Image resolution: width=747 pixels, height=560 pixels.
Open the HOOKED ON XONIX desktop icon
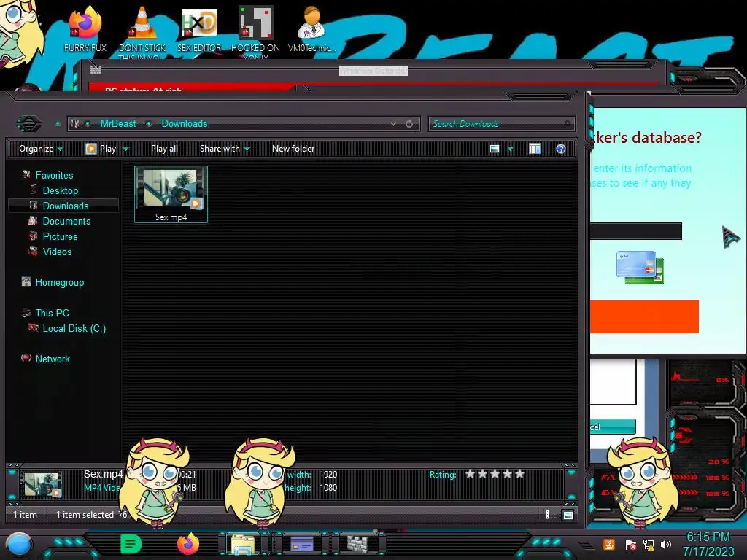tap(255, 29)
